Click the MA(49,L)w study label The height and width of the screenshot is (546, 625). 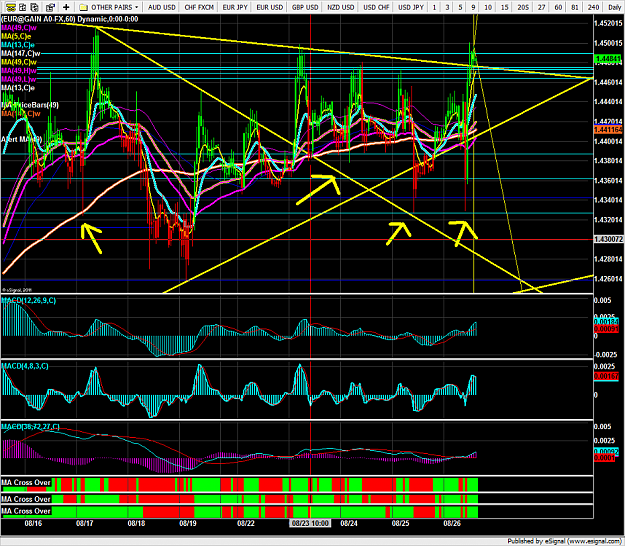click(x=19, y=79)
